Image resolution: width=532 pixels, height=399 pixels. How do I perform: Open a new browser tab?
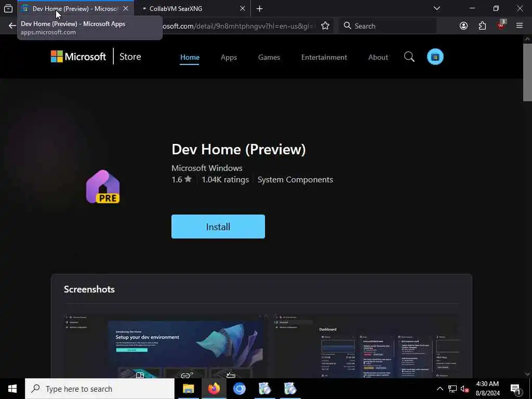(260, 8)
